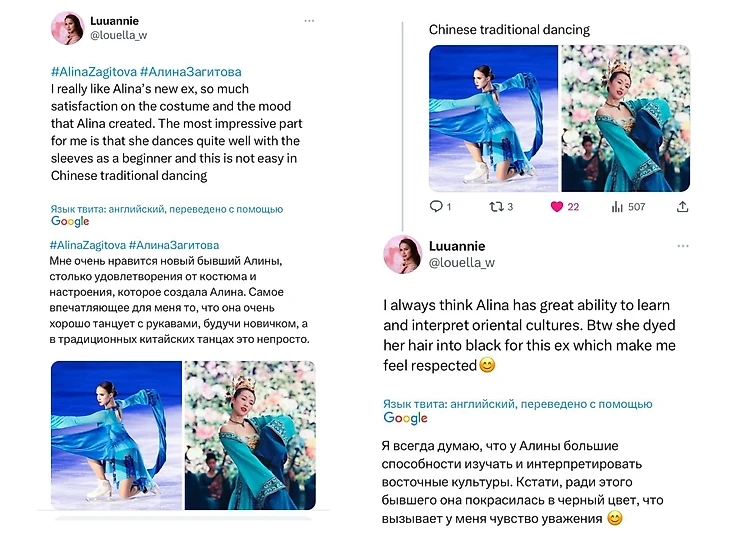Click translation language notice in left tweet

point(166,209)
